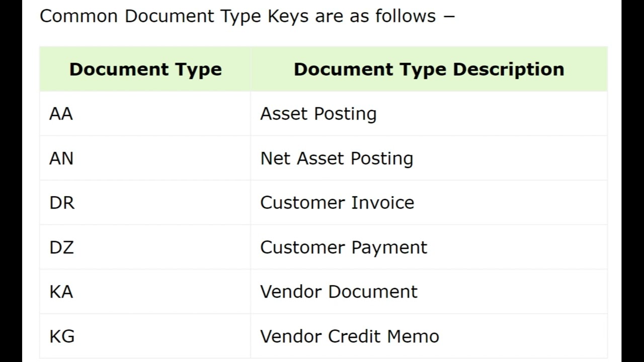Viewport: 644px width, 362px height.
Task: Select the "Net Asset Posting" description
Action: (336, 158)
